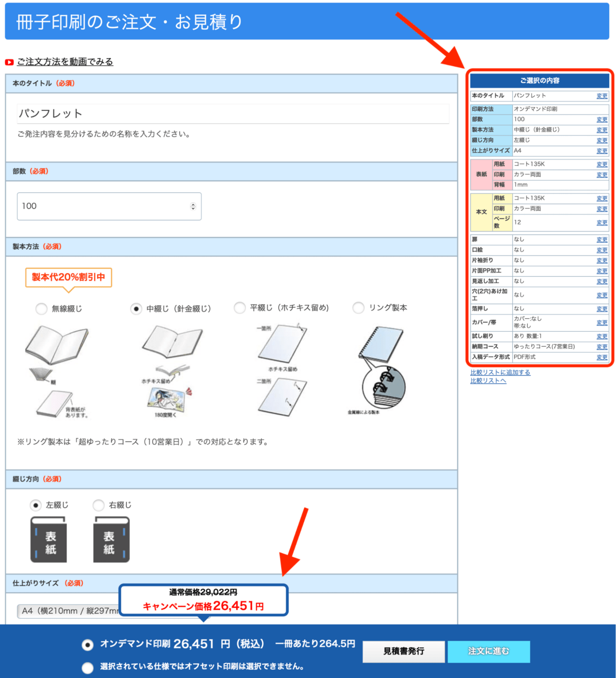Click 変更 link next to 納期コース
This screenshot has width=616, height=678.
coord(602,347)
